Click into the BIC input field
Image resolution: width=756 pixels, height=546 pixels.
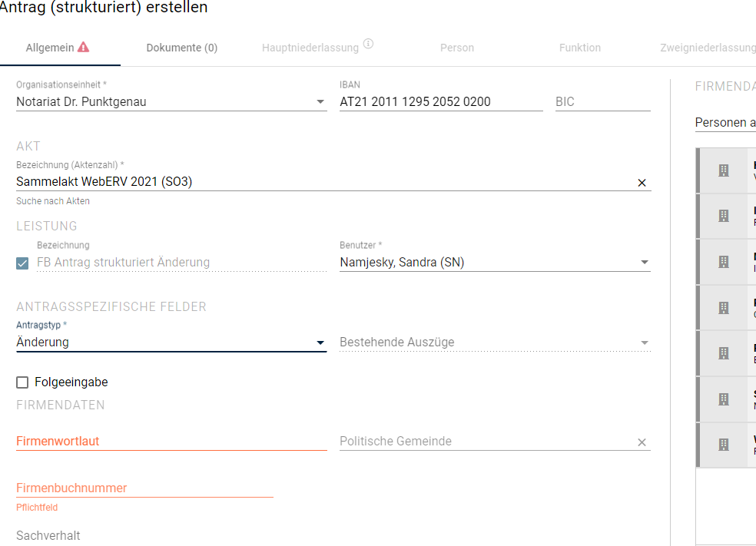(602, 101)
